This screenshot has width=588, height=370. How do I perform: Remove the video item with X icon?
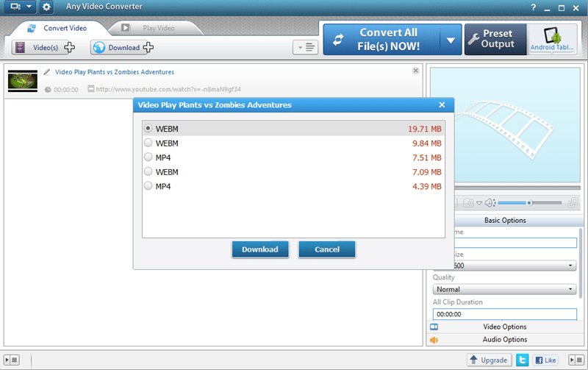[x=415, y=71]
